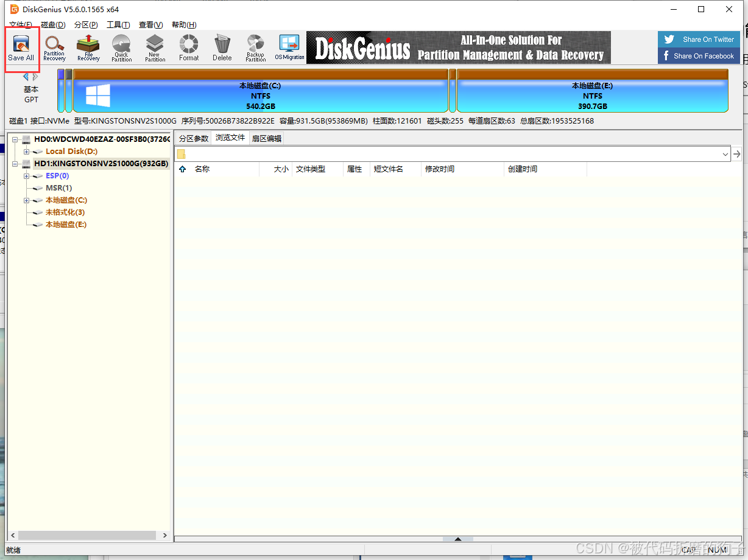This screenshot has height=560, width=748.
Task: Select ESP(0) partition in tree
Action: point(57,176)
